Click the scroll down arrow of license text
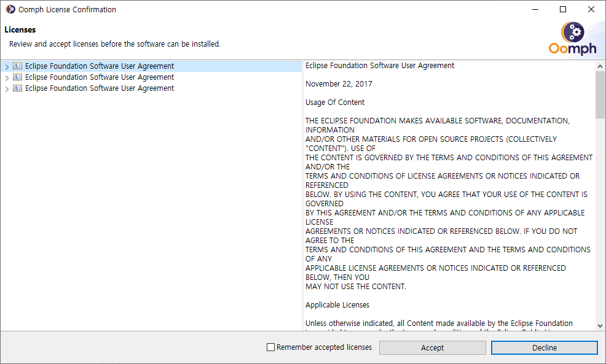 pos(600,326)
